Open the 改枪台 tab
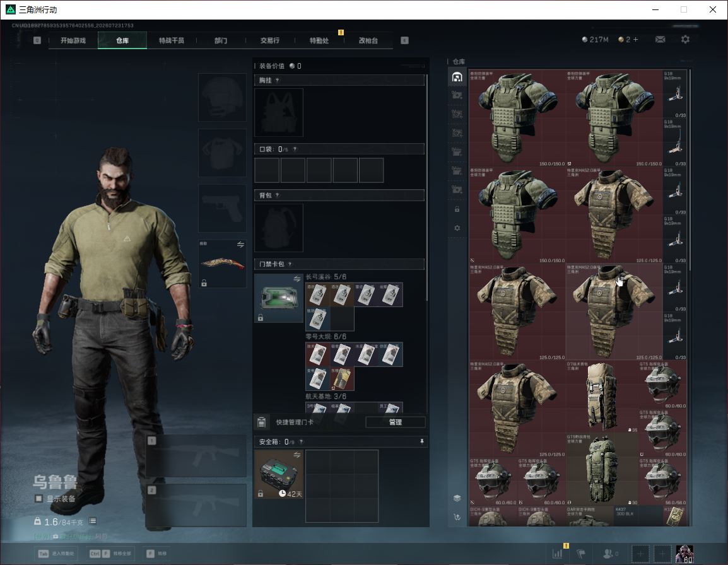 368,40
